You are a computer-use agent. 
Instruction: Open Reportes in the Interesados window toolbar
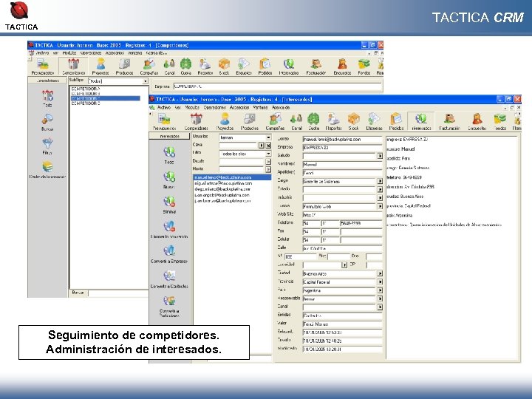click(x=333, y=122)
